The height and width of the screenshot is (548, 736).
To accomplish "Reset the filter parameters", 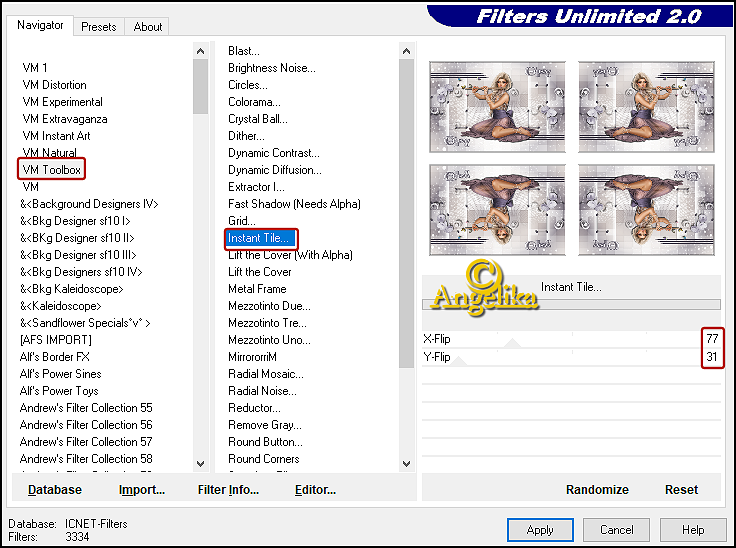I will click(681, 490).
